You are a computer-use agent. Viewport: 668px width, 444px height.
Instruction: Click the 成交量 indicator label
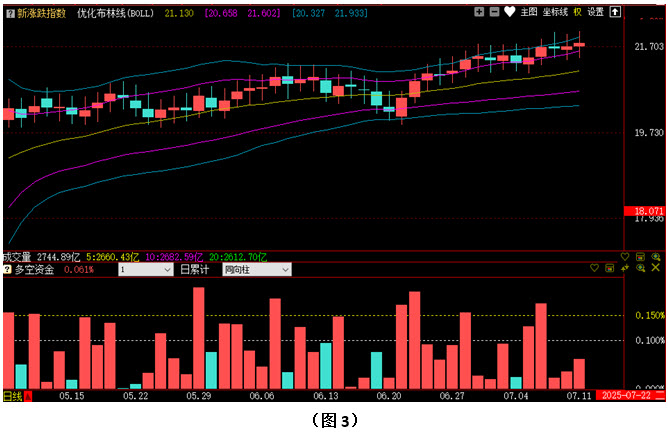click(17, 257)
